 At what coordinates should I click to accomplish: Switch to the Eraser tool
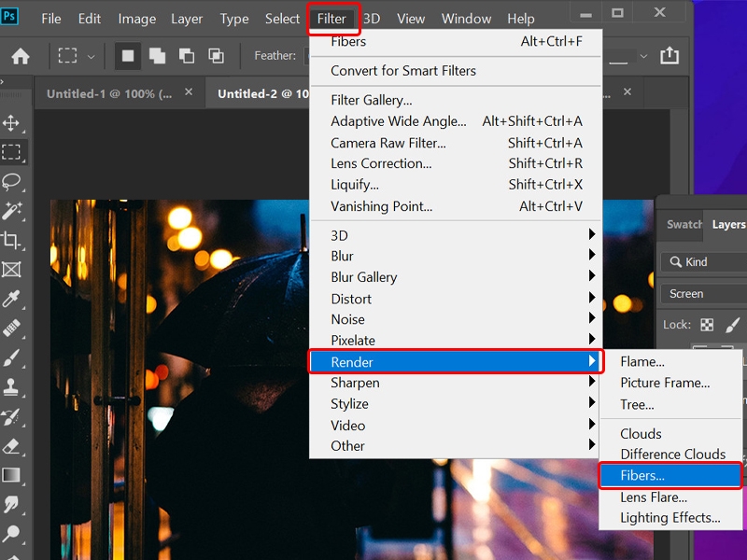coord(13,444)
